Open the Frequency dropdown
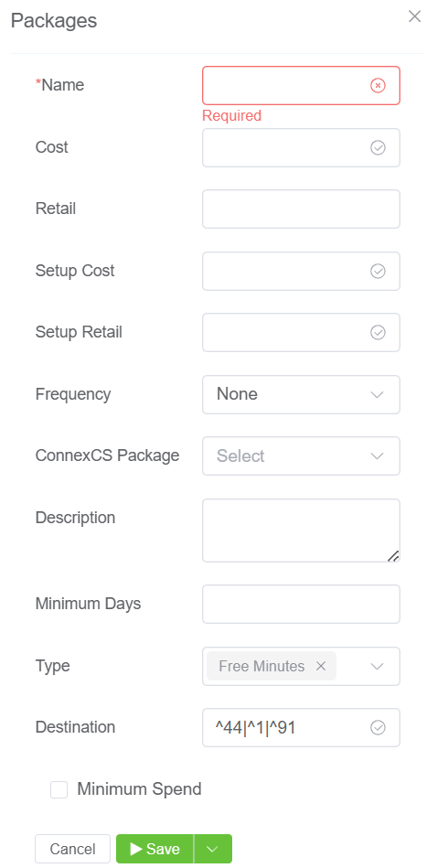Screen dimensions: 437x868 click(x=301, y=395)
